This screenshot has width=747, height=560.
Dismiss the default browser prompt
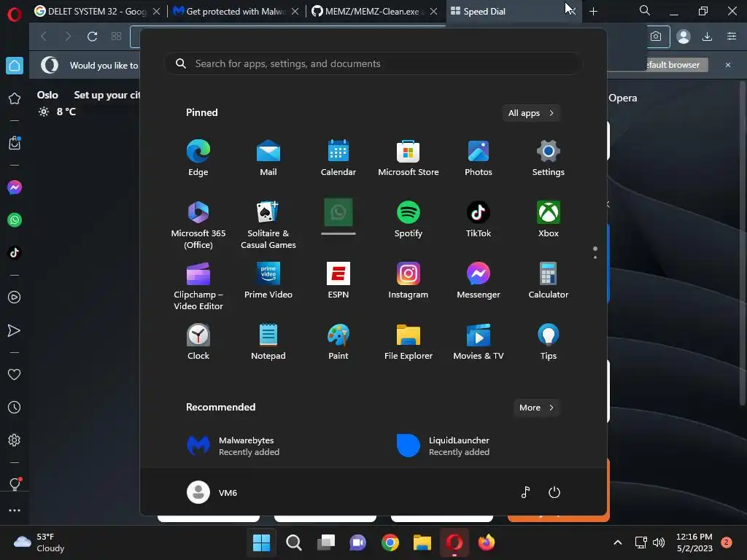click(728, 65)
